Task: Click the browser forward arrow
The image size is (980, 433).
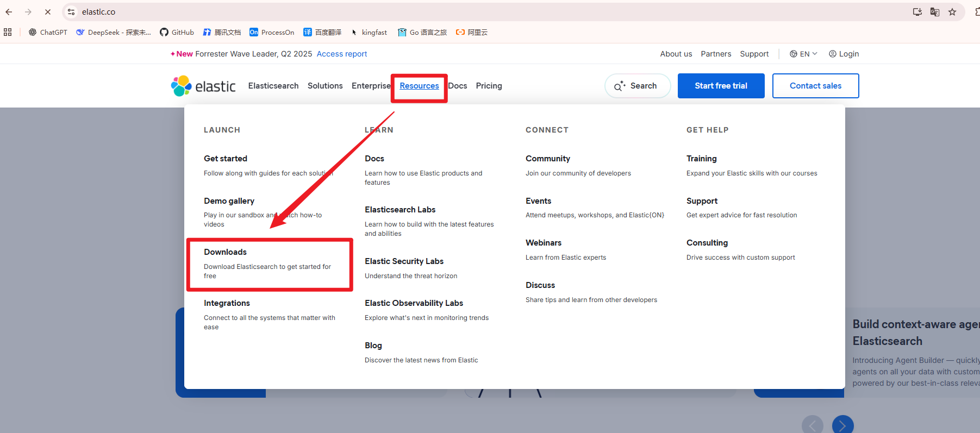Action: pyautogui.click(x=28, y=12)
